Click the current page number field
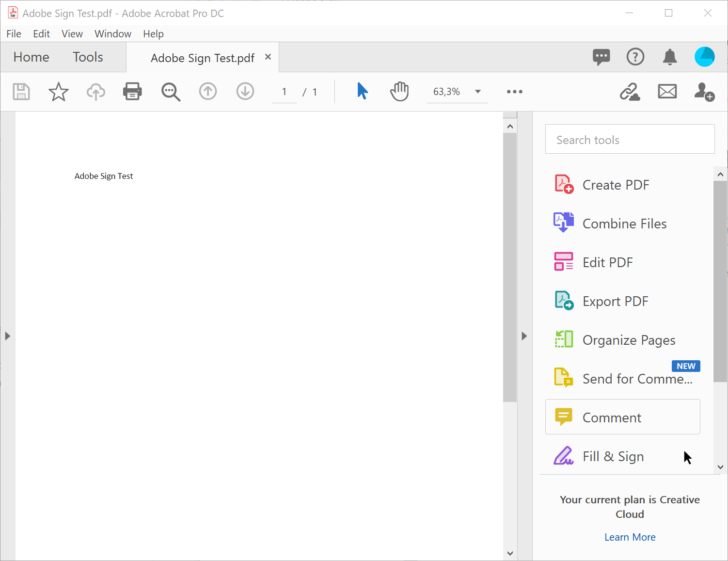 (x=285, y=92)
